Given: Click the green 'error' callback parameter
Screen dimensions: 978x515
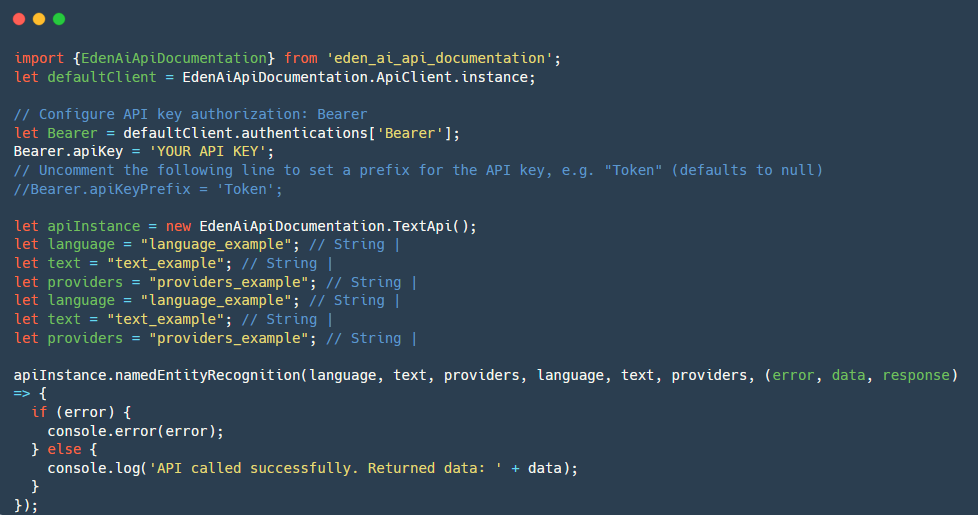Looking at the screenshot, I should pos(793,375).
